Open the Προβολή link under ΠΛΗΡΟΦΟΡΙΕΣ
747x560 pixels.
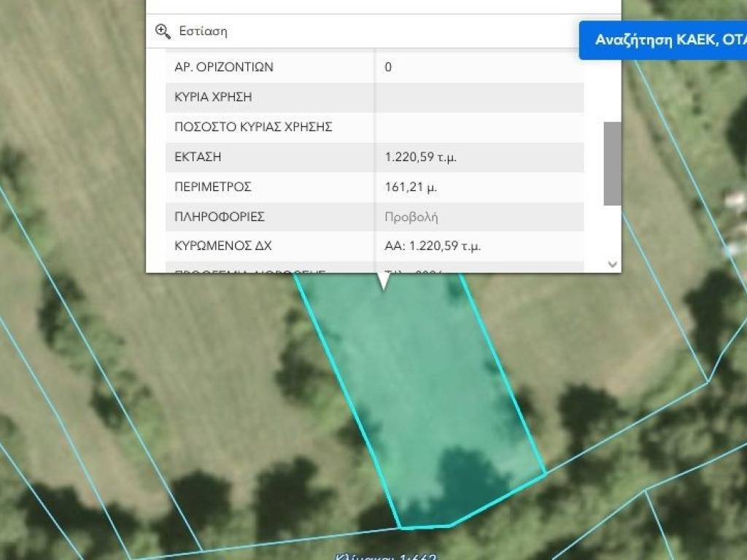(411, 217)
